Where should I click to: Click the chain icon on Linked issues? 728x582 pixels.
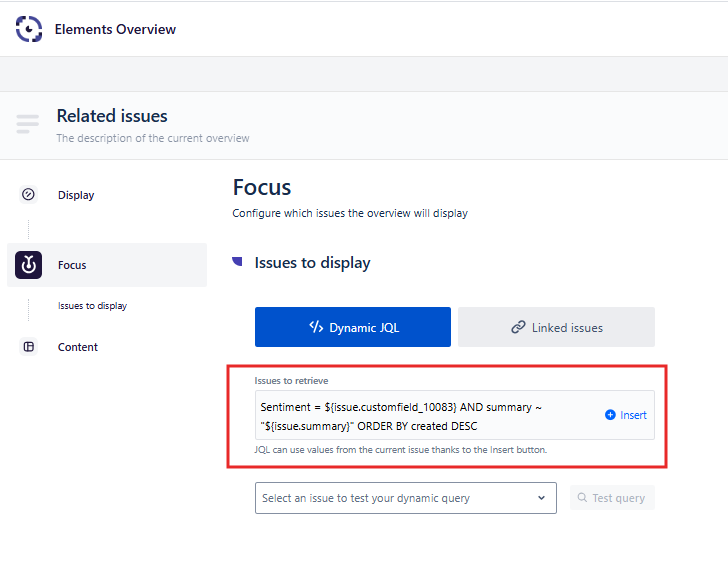(x=518, y=327)
